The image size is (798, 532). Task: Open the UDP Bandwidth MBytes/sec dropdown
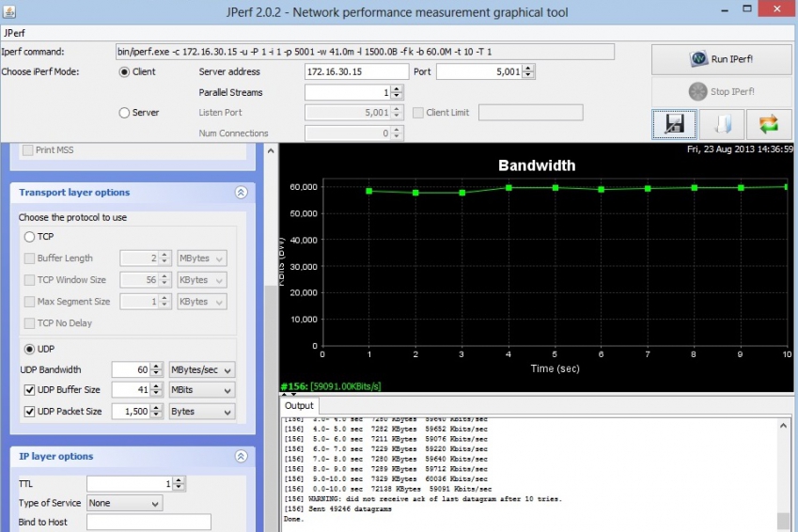pyautogui.click(x=202, y=369)
